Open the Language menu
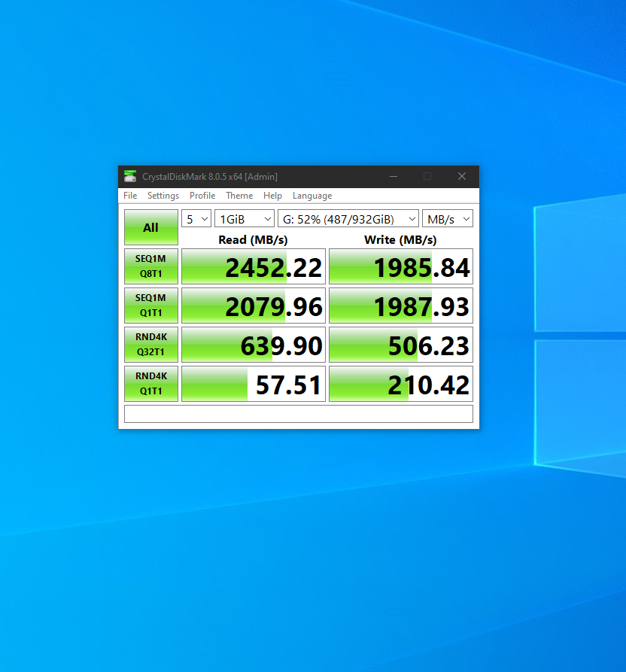 click(312, 196)
